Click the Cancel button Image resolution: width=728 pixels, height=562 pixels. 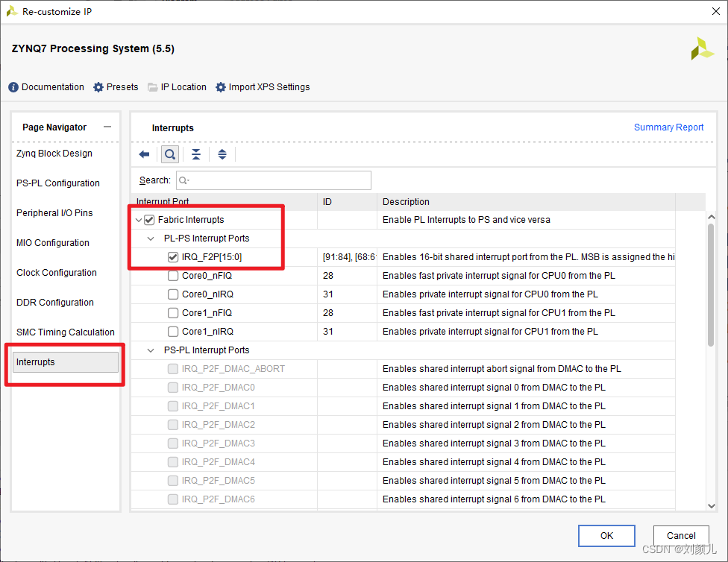[681, 536]
